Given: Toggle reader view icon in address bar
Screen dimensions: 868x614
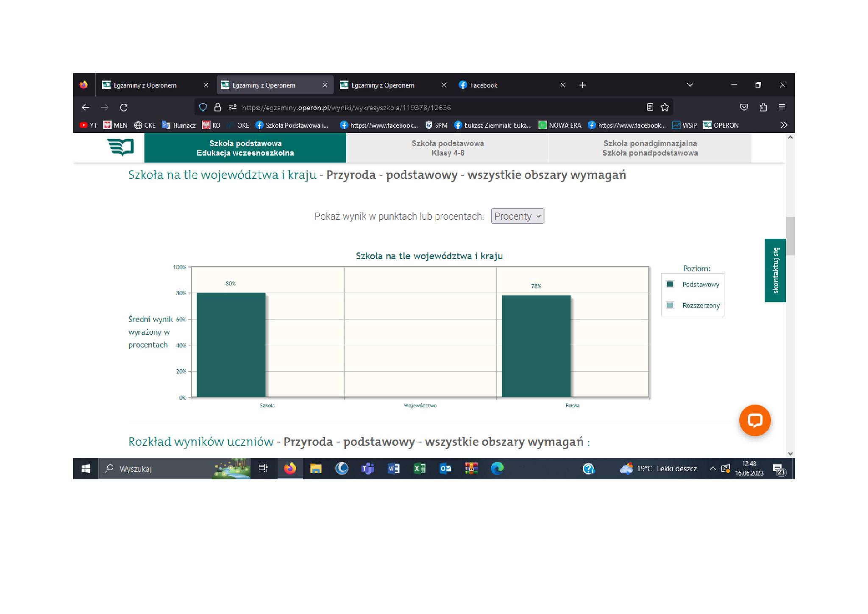Looking at the screenshot, I should coord(650,107).
